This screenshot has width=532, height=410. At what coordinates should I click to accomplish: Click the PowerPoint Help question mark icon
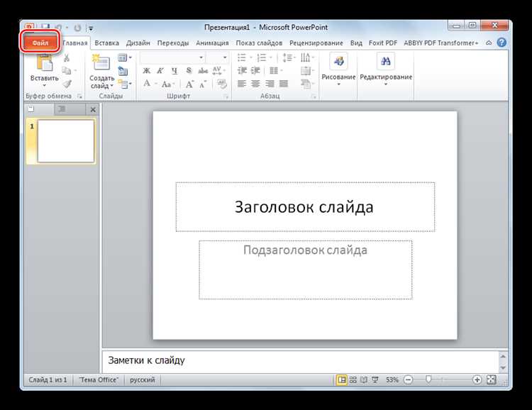(x=501, y=43)
